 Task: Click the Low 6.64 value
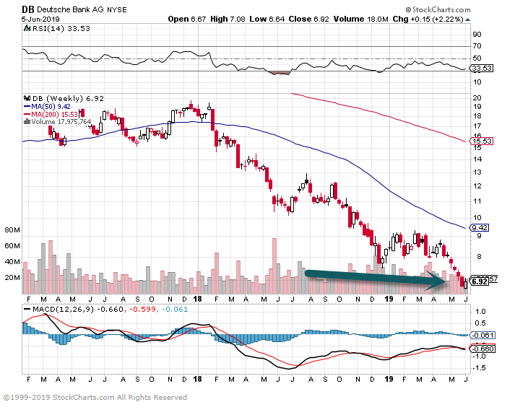click(x=267, y=19)
